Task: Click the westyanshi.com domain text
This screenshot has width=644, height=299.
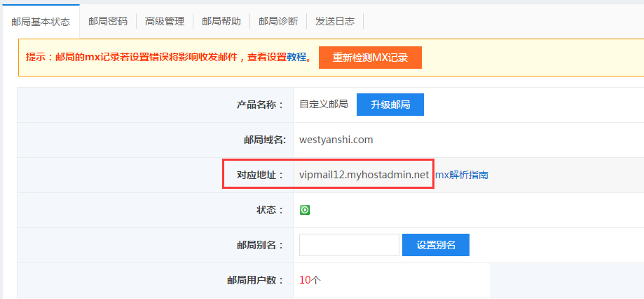Action: pyautogui.click(x=336, y=140)
